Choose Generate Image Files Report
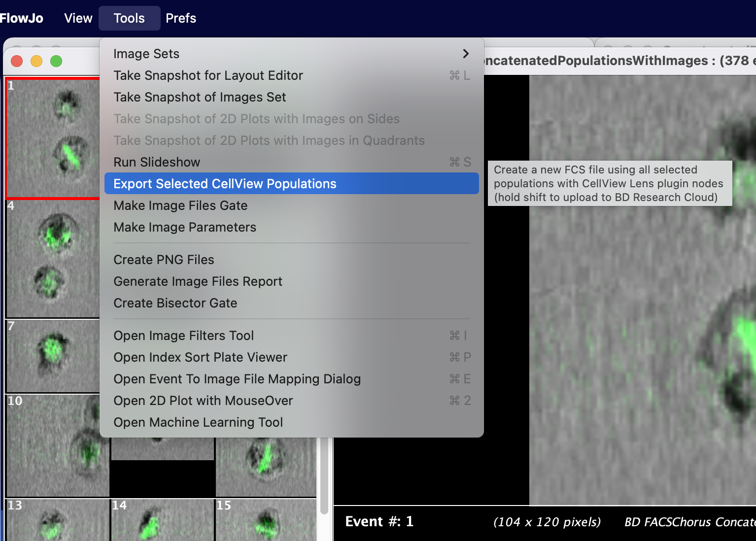 [198, 281]
